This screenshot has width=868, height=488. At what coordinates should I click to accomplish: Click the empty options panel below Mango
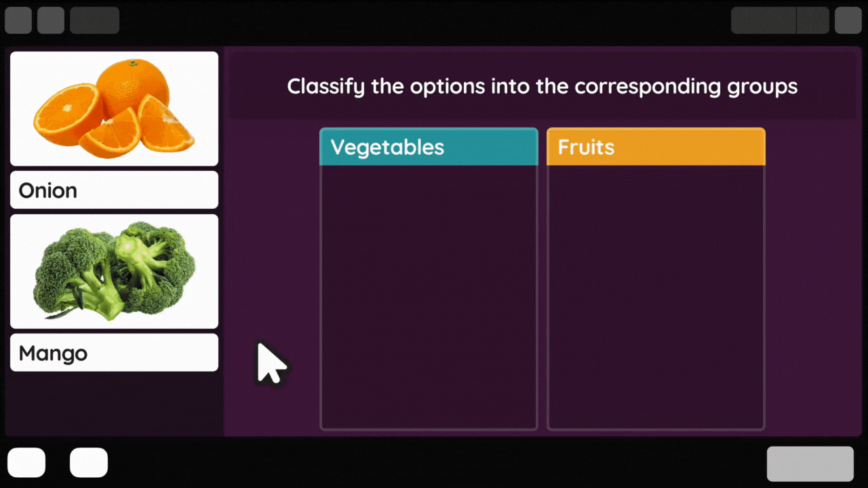tap(114, 404)
